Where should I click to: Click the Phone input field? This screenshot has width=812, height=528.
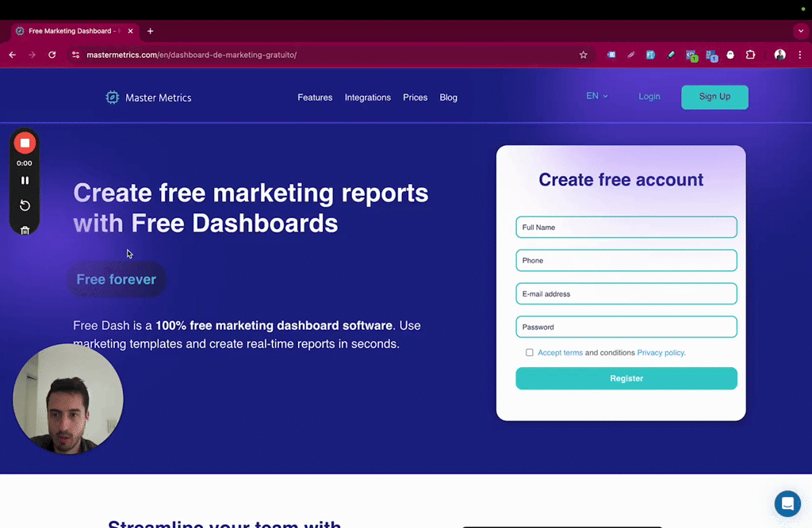[x=626, y=260]
